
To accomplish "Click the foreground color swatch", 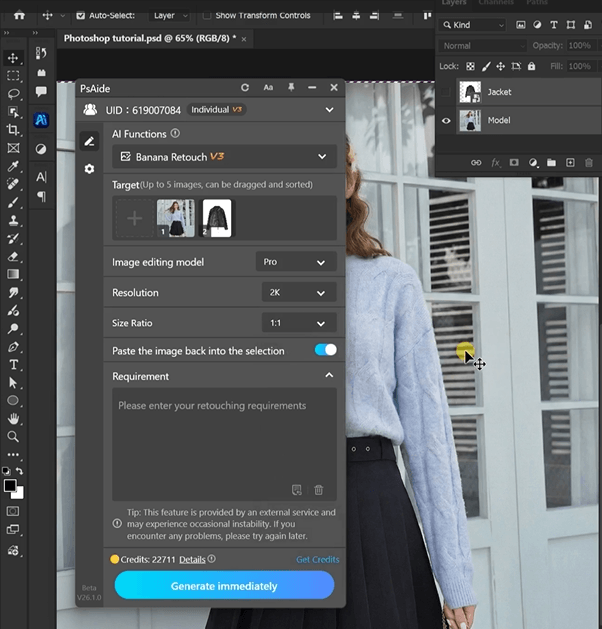I will pyautogui.click(x=10, y=485).
